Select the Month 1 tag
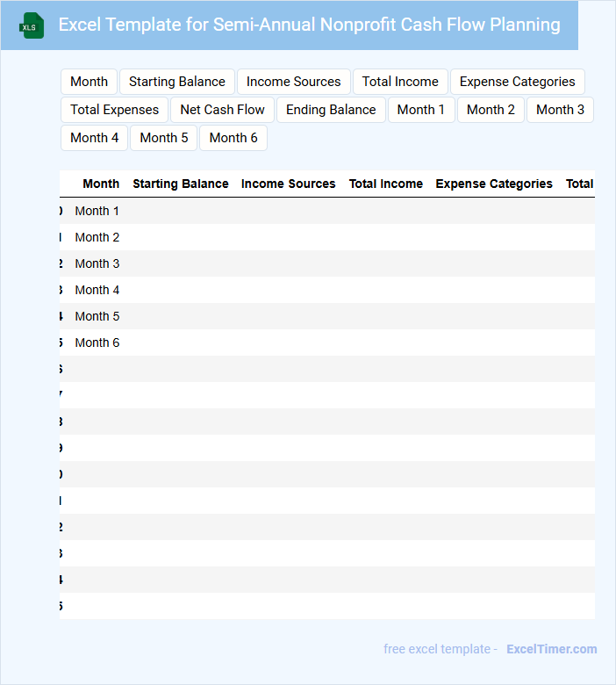 421,110
